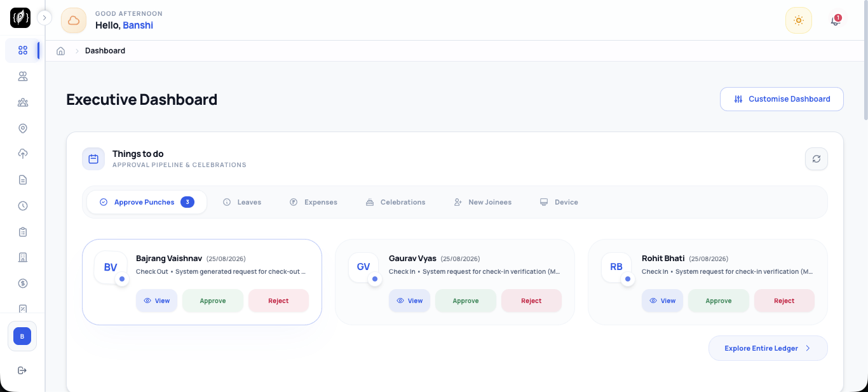Viewport: 868px width, 392px height.
Task: Open the two-person users icon in sidebar
Action: (23, 77)
